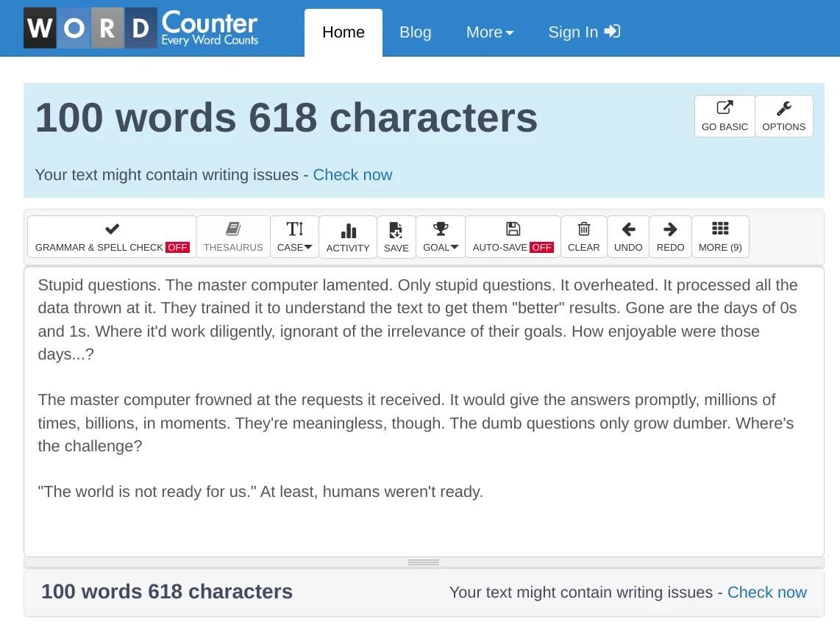
Task: Open the Home tab
Action: coord(344,32)
